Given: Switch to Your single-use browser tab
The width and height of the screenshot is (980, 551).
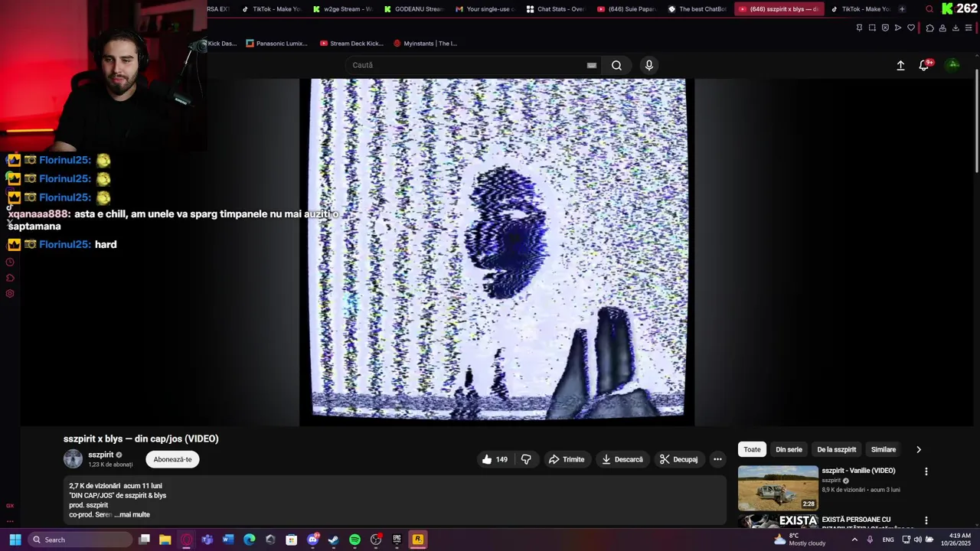Looking at the screenshot, I should (485, 9).
